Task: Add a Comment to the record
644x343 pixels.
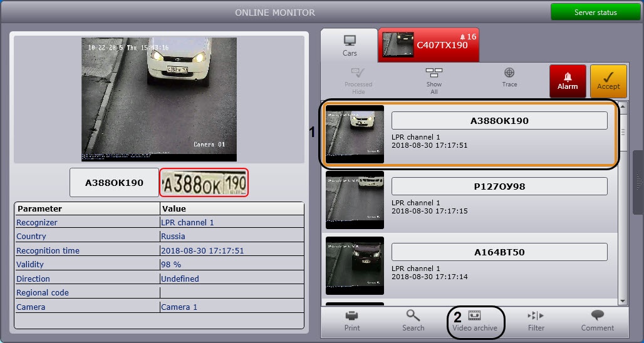Action: coord(597,321)
